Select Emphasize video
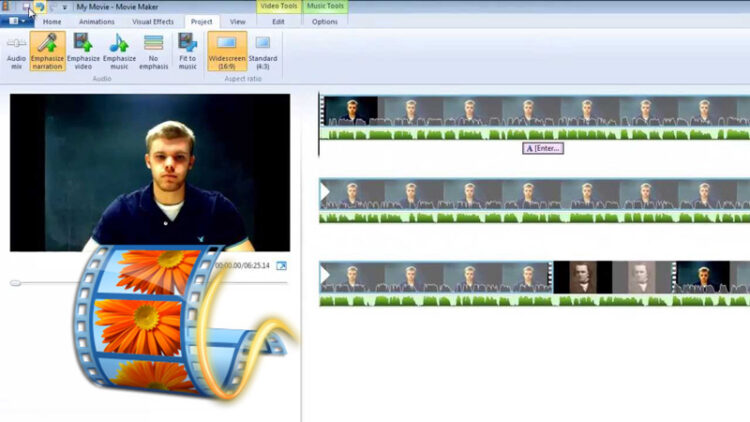Screen dimensions: 750x422 pyautogui.click(x=83, y=52)
